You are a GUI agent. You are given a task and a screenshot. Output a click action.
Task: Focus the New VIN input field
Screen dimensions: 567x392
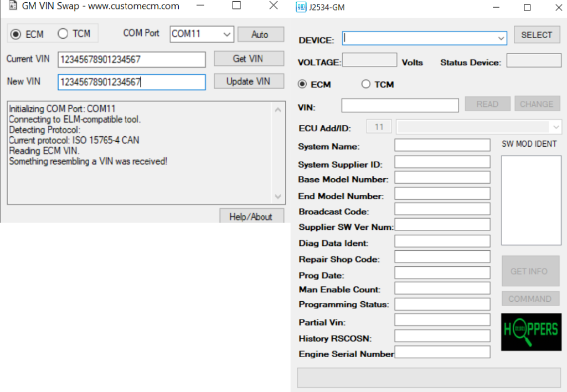click(132, 82)
